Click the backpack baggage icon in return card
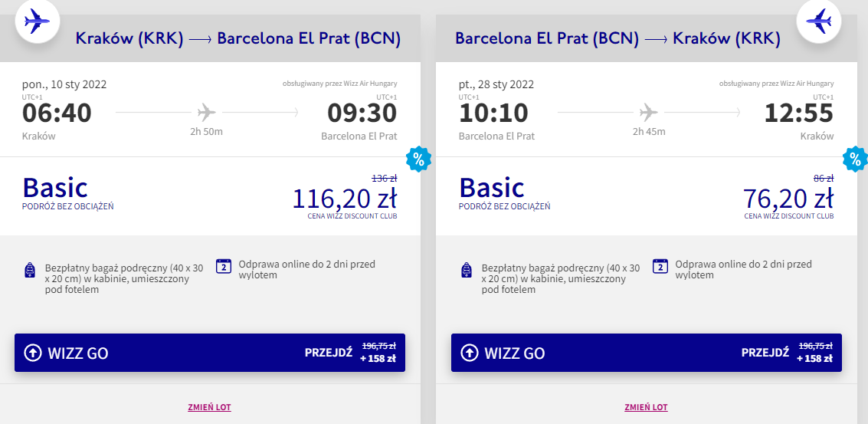The width and height of the screenshot is (868, 424). pos(466,270)
